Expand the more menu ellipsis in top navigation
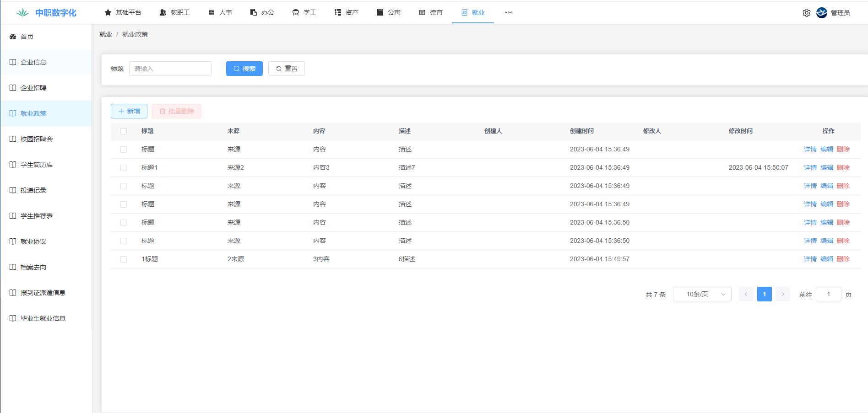Viewport: 868px width, 413px height. coord(508,12)
